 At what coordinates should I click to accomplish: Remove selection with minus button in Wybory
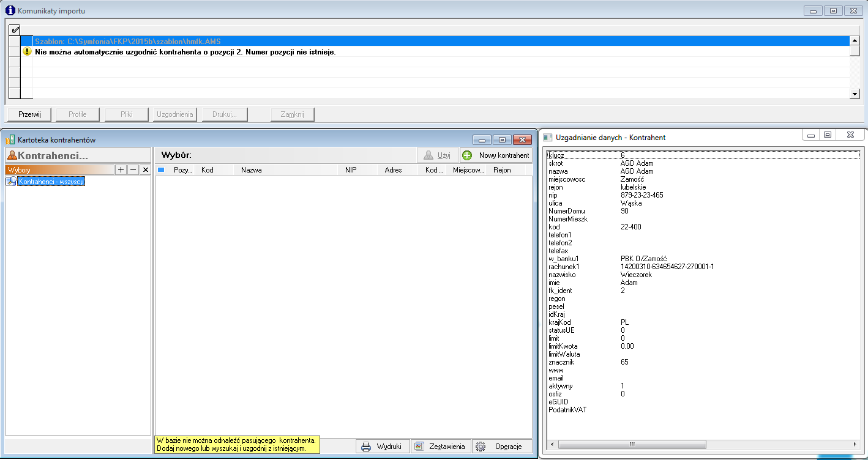[133, 170]
